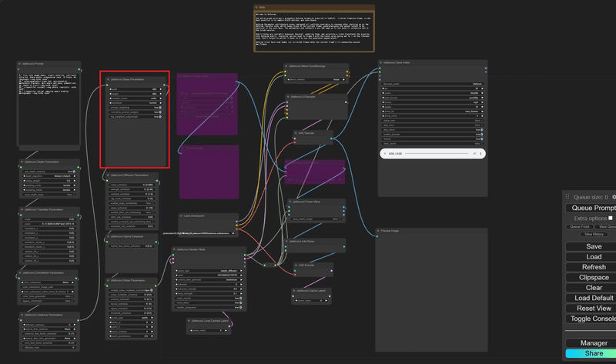Toggle reset_latent in Iterator Node
This screenshot has width=616, height=364.
[209, 302]
